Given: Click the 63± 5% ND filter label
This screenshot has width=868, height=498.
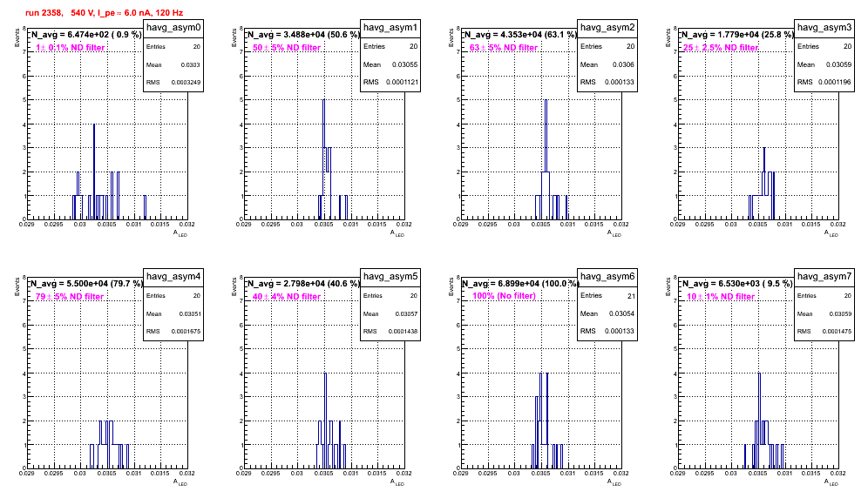Looking at the screenshot, I should coord(504,48).
